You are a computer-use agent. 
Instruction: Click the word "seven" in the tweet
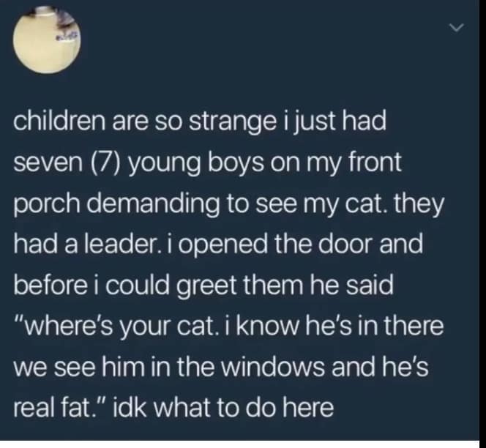point(48,163)
